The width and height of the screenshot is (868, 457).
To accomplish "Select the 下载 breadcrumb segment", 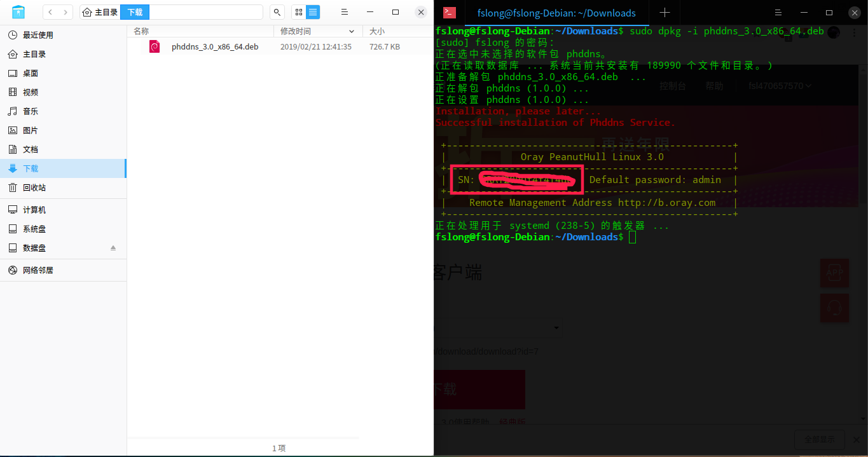I will (135, 12).
